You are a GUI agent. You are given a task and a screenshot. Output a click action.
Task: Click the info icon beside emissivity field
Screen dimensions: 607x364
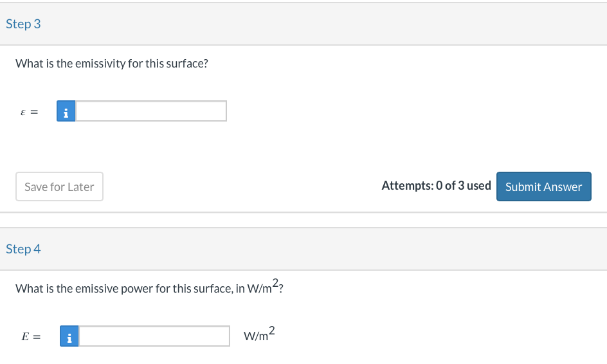(x=66, y=111)
